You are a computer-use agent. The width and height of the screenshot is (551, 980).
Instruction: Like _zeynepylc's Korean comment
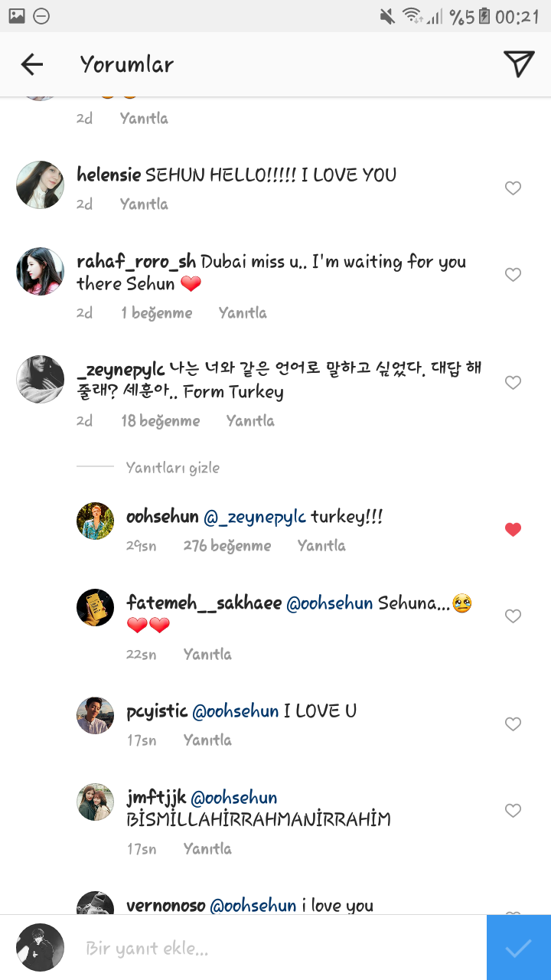point(513,383)
